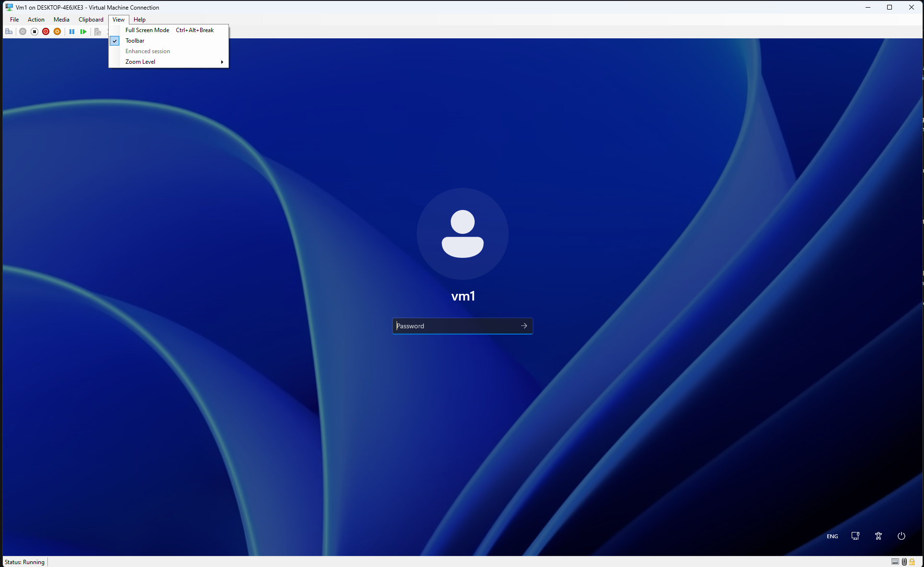
Task: Open the ENG input language selector
Action: [832, 536]
